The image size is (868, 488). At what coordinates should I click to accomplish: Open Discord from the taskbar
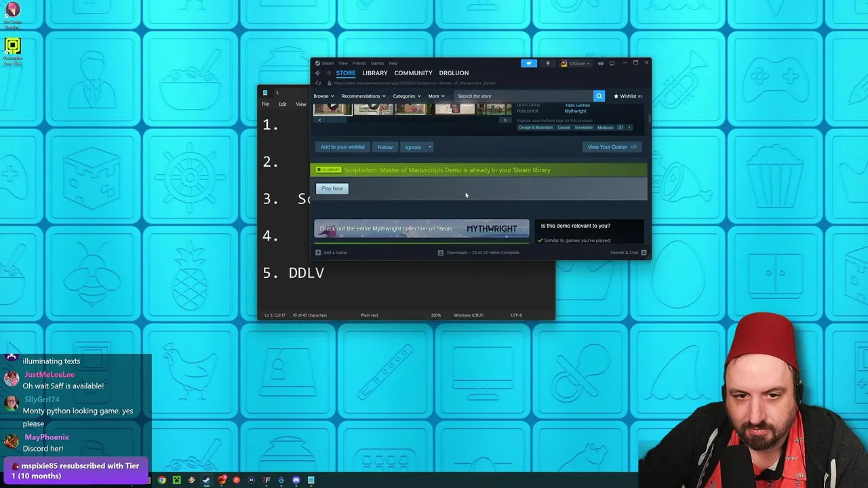pyautogui.click(x=296, y=480)
